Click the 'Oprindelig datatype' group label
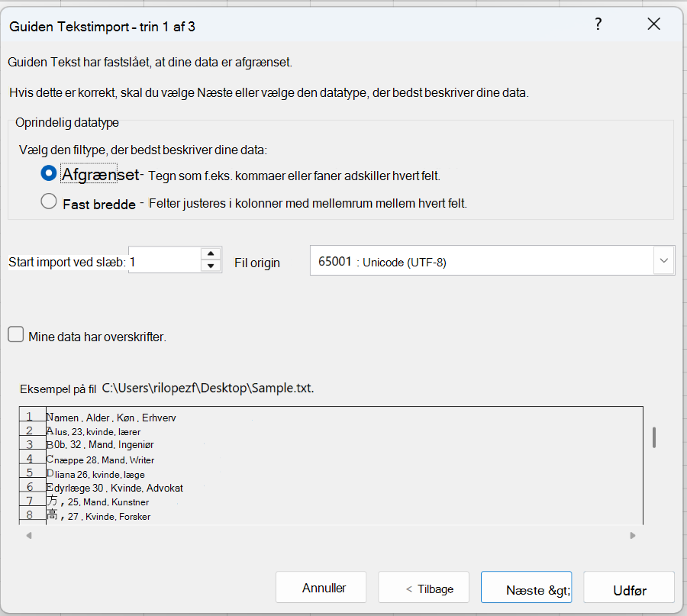Screen dimensions: 687x616 coord(67,122)
